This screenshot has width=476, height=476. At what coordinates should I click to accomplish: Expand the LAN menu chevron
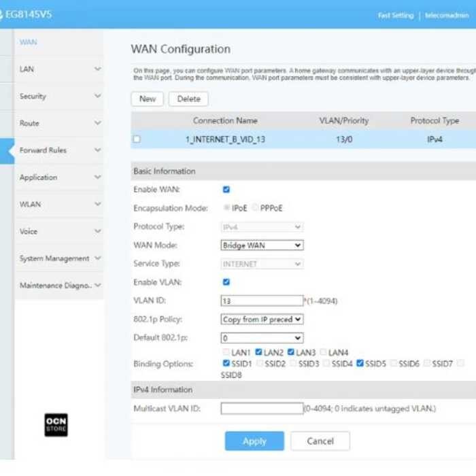[x=97, y=69]
